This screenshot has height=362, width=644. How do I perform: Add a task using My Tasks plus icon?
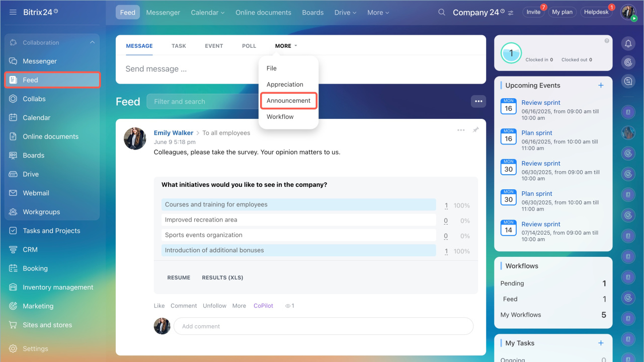point(601,343)
